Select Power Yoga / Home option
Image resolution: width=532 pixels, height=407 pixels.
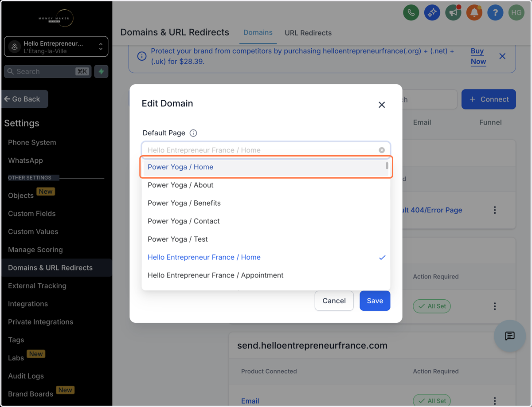(266, 167)
